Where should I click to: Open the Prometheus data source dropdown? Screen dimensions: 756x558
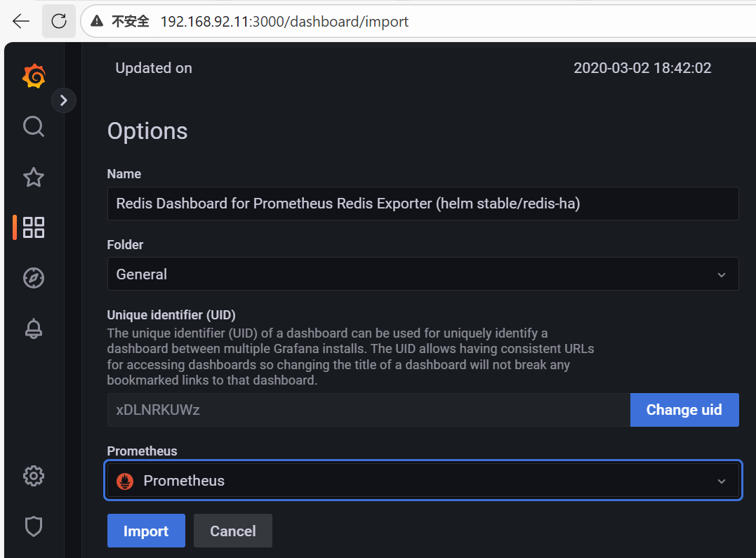coord(423,480)
